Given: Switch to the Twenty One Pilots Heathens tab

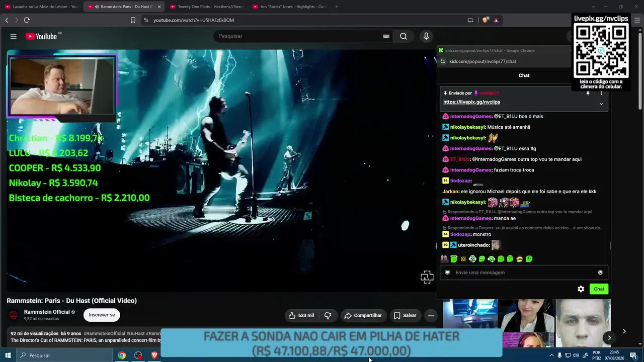Looking at the screenshot, I should coord(207,7).
